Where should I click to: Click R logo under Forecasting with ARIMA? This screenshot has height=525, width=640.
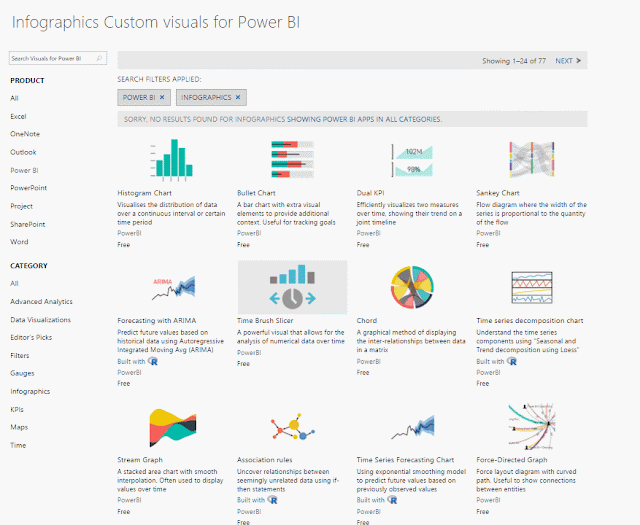[153, 361]
